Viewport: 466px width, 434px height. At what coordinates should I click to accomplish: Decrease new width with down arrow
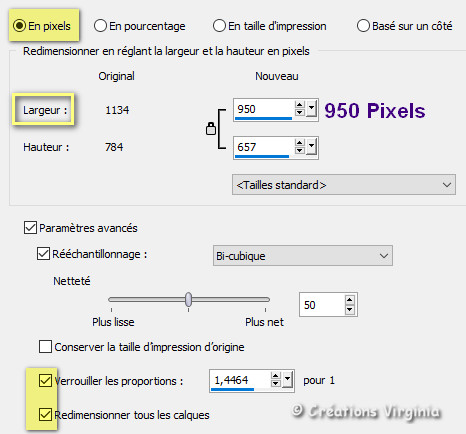click(299, 113)
